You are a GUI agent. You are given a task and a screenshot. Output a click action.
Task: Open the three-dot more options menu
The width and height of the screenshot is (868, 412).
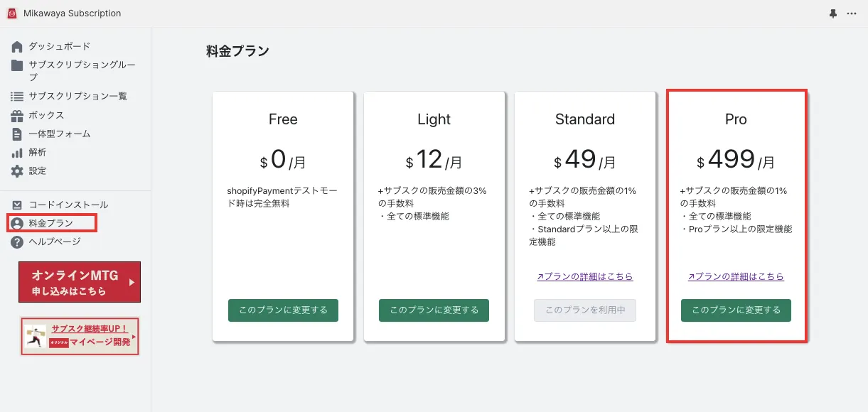tap(852, 13)
